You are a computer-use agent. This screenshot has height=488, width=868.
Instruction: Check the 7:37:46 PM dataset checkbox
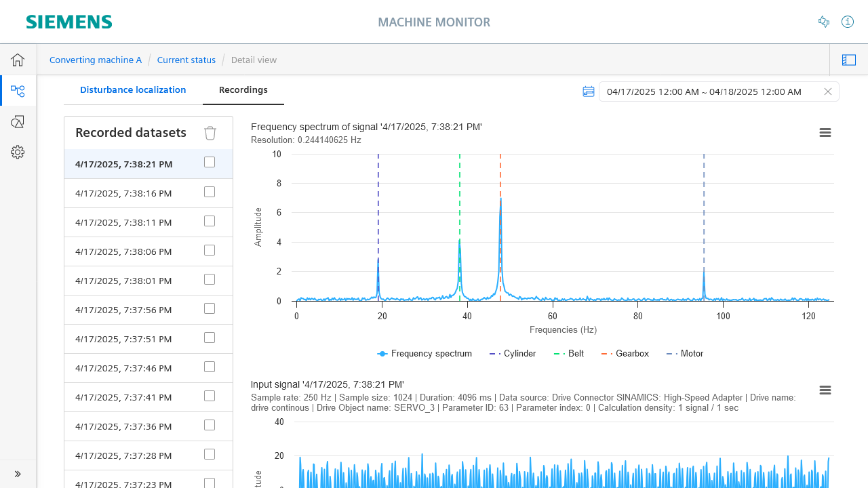click(x=210, y=367)
